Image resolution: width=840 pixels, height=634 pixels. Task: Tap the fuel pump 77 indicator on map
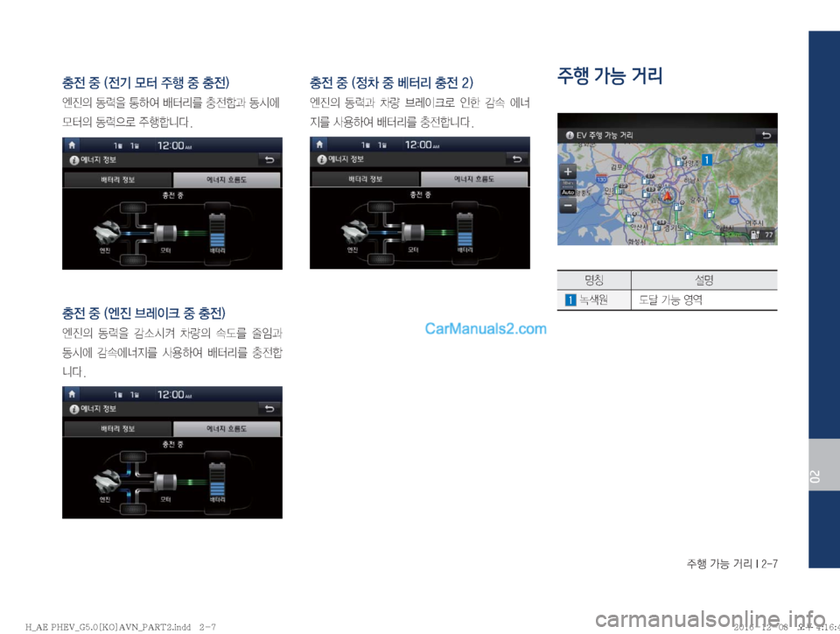click(x=762, y=235)
